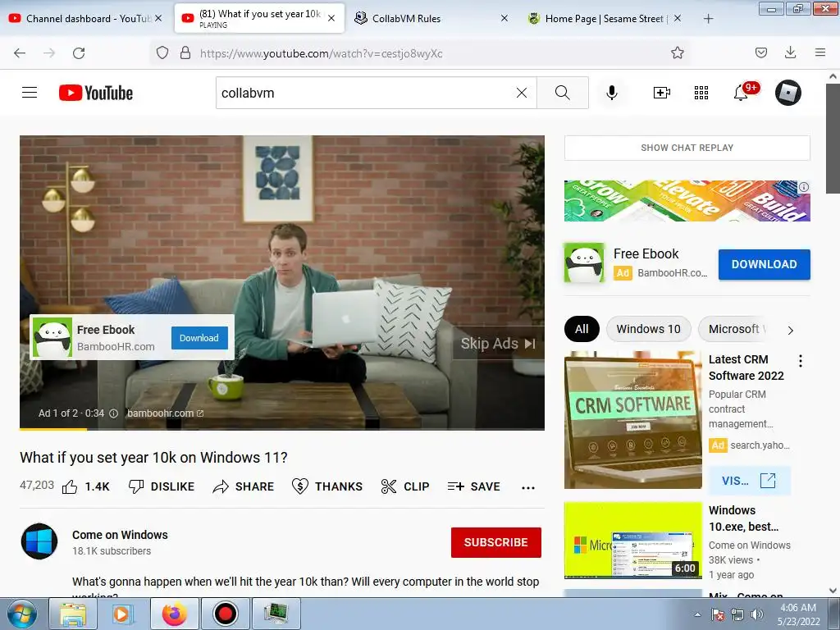Close the CollabVM Rules tab

point(504,18)
